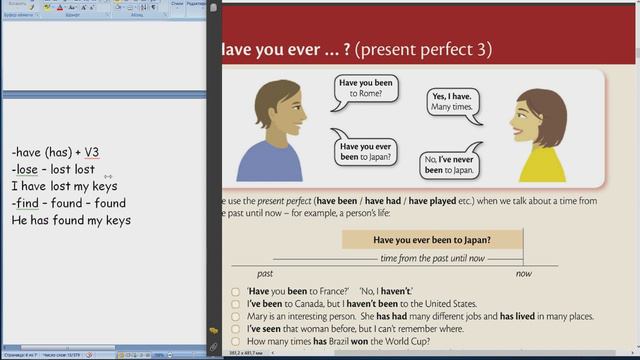
Task: Click the '(present perfect 3)' heading text
Action: [x=423, y=49]
